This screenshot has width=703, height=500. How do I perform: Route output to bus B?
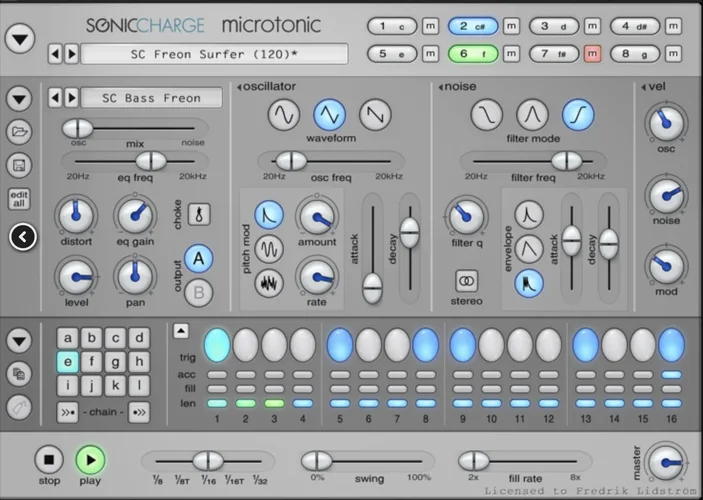[199, 293]
